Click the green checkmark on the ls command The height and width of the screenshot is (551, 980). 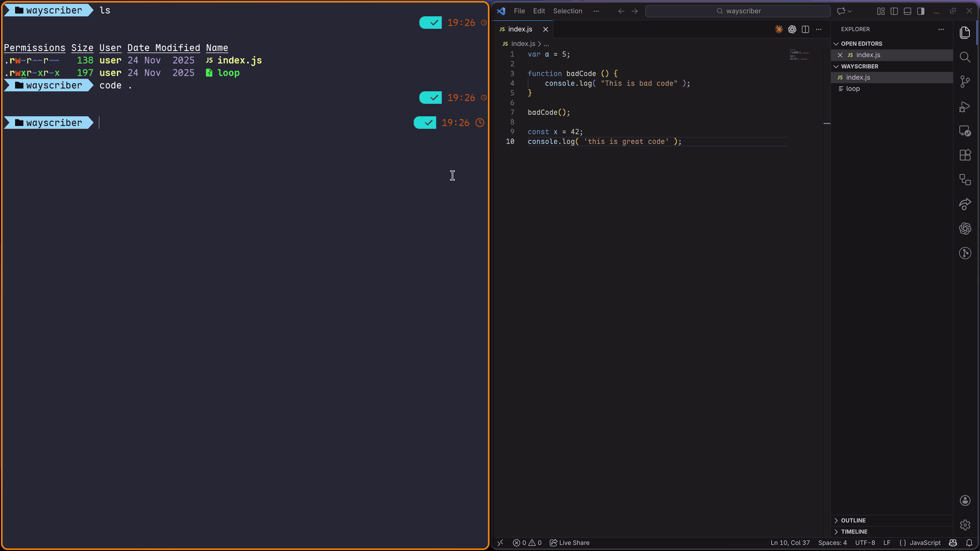tap(431, 22)
